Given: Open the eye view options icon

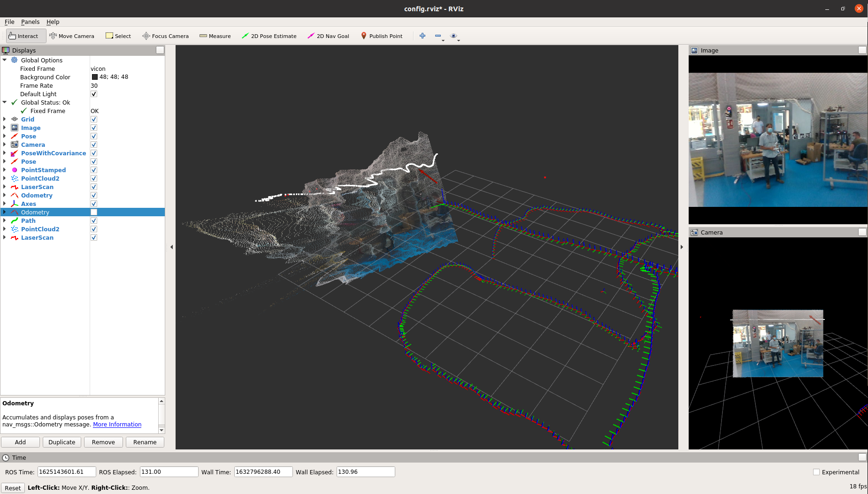Looking at the screenshot, I should tap(453, 36).
